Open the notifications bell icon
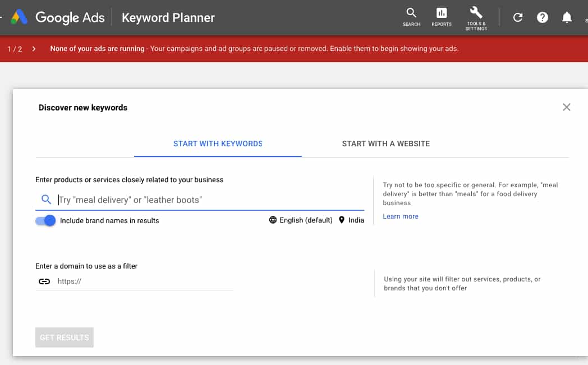Image resolution: width=588 pixels, height=365 pixels. coord(567,17)
